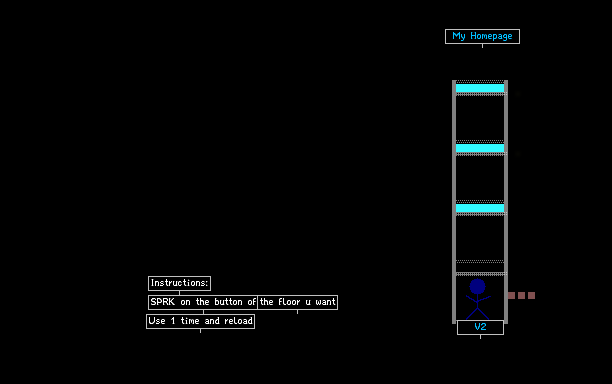Open the My Homepage sign link
The image size is (612, 384).
coord(482,36)
